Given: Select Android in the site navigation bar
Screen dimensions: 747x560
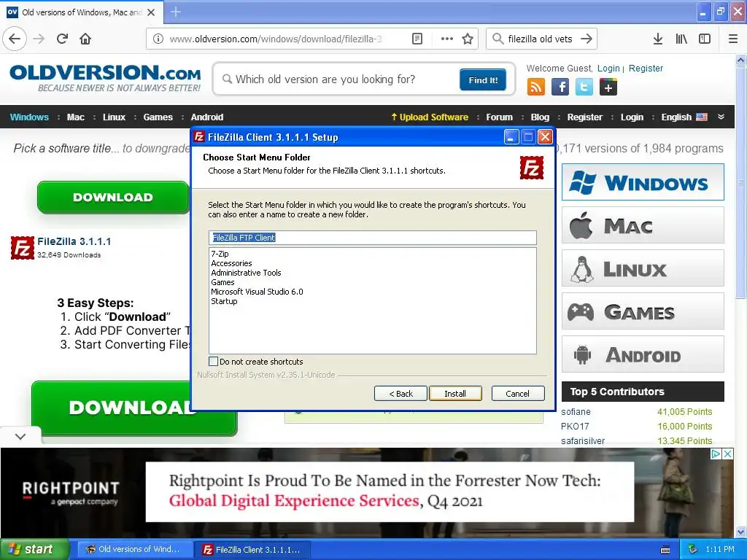Looking at the screenshot, I should [207, 117].
